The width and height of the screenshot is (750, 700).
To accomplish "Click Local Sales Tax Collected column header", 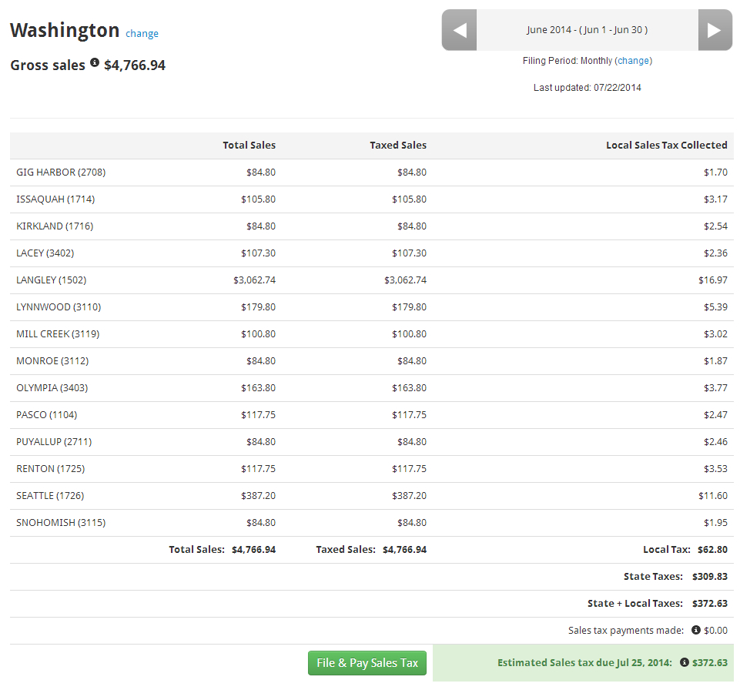I will click(666, 145).
